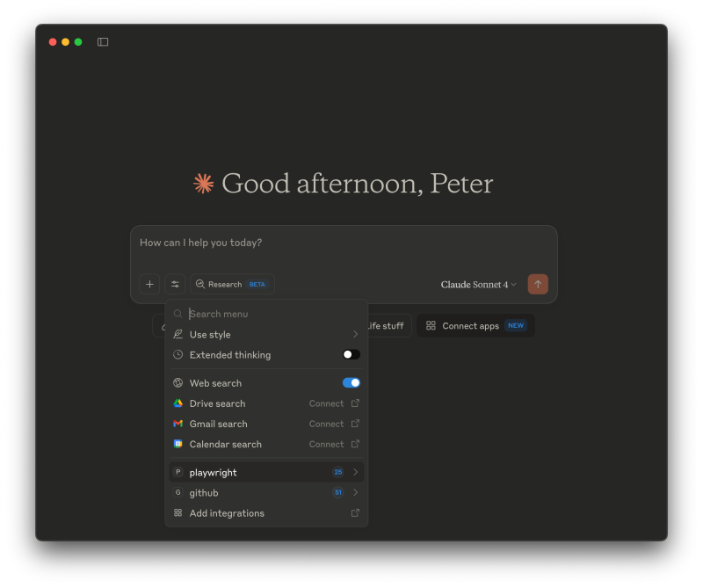The width and height of the screenshot is (703, 588).
Task: Open external link icon for Calendar search
Action: [x=355, y=444]
